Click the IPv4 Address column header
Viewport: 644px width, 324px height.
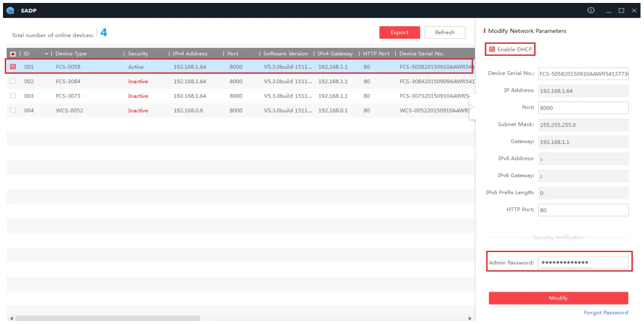tap(190, 54)
